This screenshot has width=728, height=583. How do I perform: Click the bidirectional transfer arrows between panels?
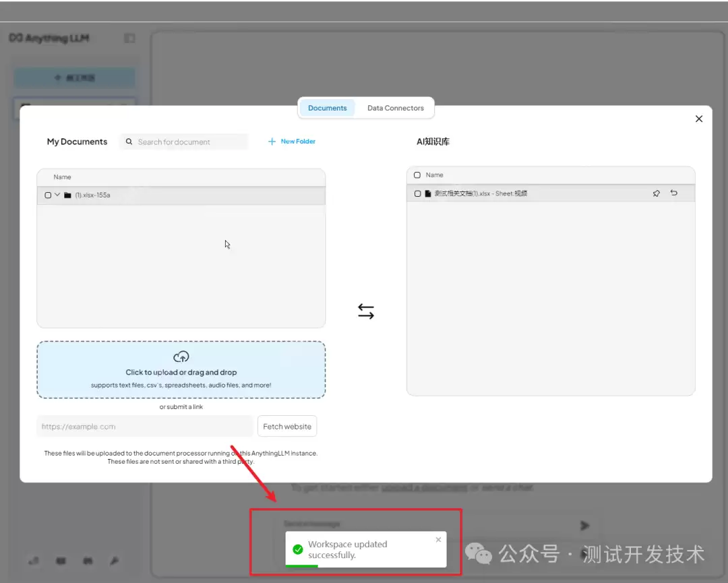pos(366,311)
